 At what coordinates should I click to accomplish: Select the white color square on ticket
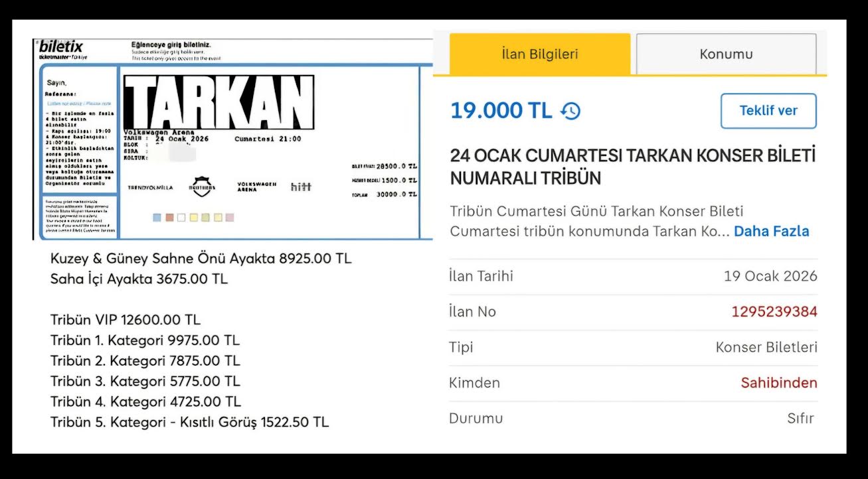pos(181,218)
